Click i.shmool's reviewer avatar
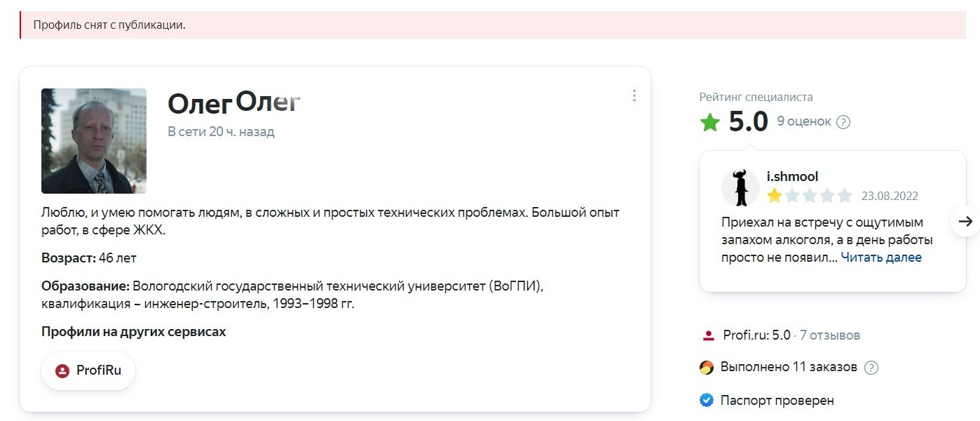This screenshot has width=980, height=421. (740, 187)
